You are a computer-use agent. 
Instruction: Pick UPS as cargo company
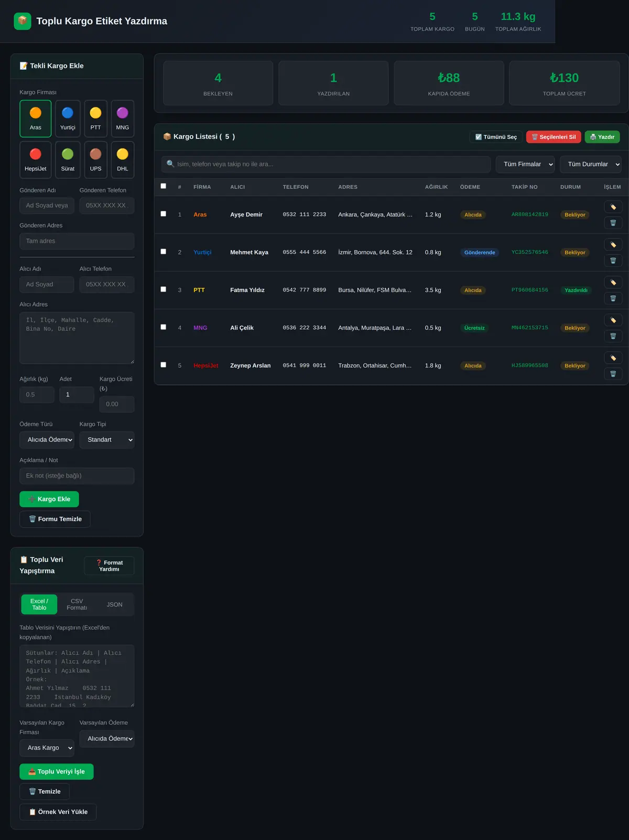(x=95, y=160)
